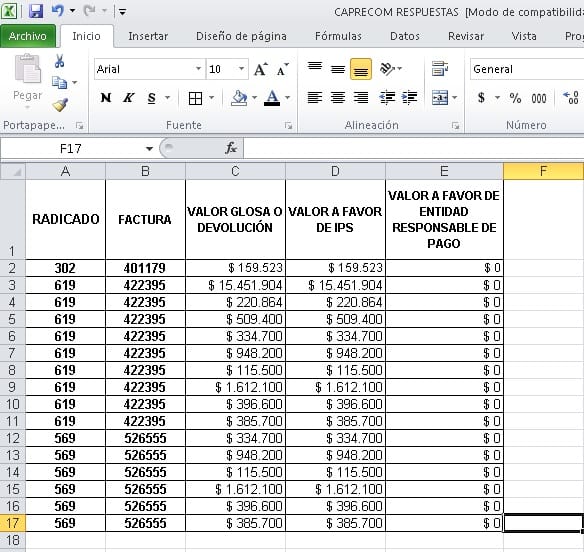Click the Format Painter brush icon
This screenshot has width=584, height=552.
click(60, 105)
